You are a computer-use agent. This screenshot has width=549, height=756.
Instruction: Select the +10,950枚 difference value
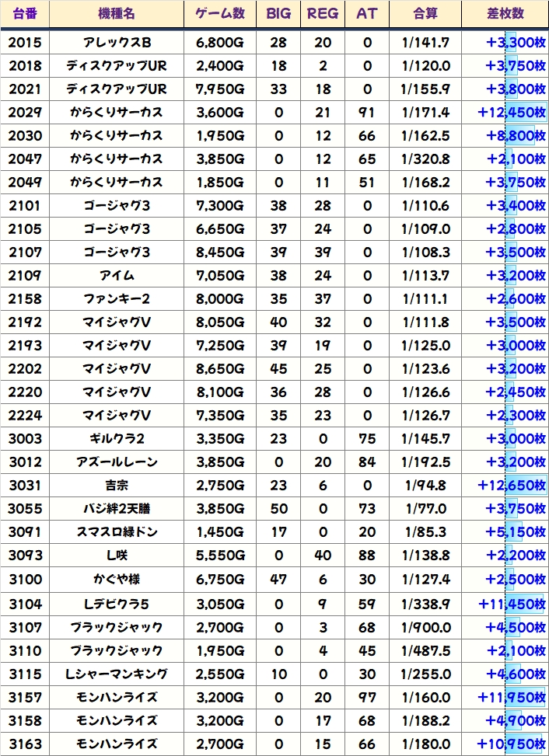512,744
